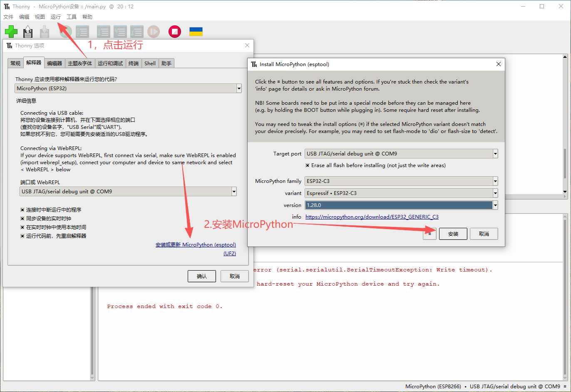Click the editor scrollbar's down arrow
Image resolution: width=571 pixels, height=392 pixels.
click(565, 192)
